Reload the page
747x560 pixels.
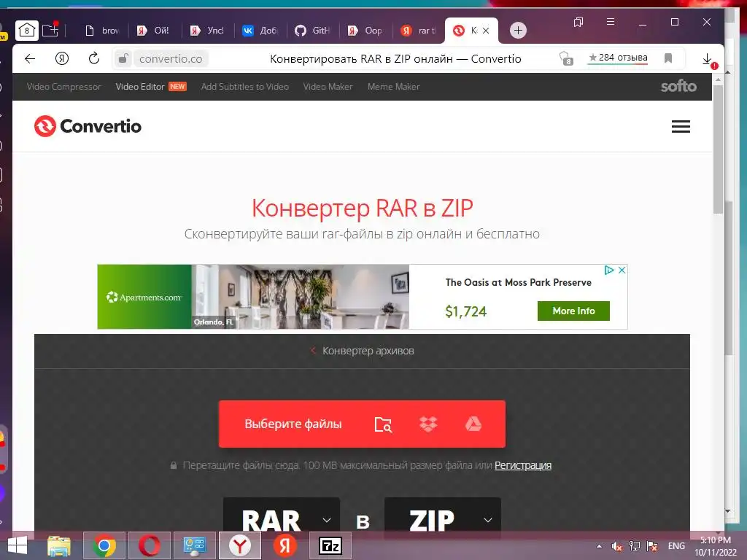point(94,58)
